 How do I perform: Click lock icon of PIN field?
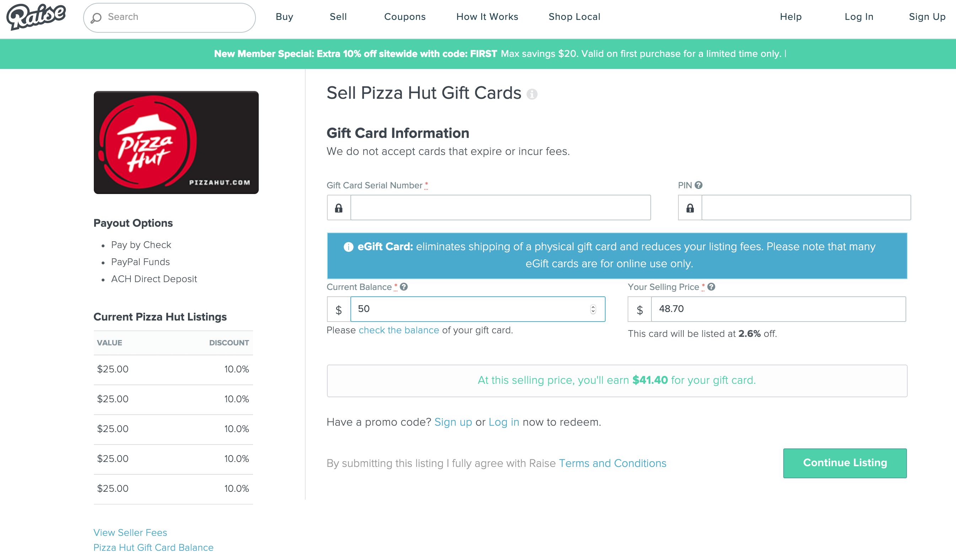click(690, 208)
